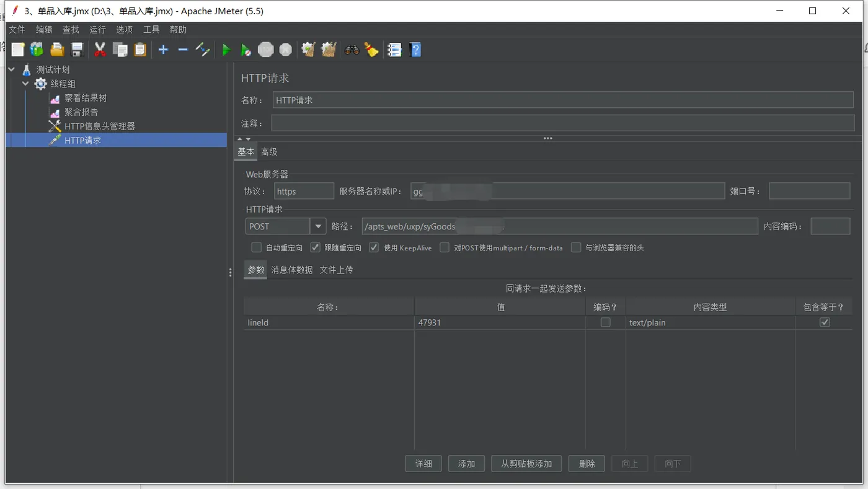Viewport: 868px width, 489px height.
Task: Open the 编辑 menu
Action: 44,30
